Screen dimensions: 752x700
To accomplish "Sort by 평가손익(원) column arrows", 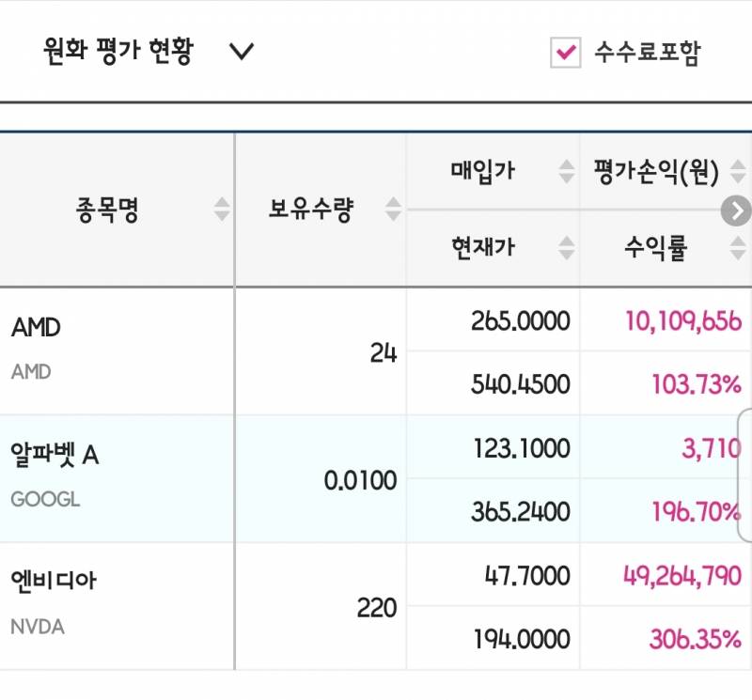I will coord(738,171).
